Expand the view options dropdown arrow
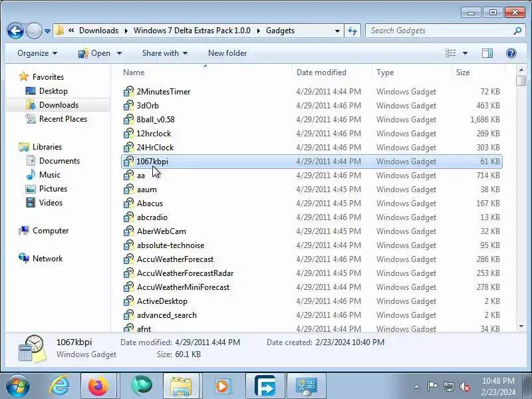This screenshot has width=532, height=399. (465, 53)
